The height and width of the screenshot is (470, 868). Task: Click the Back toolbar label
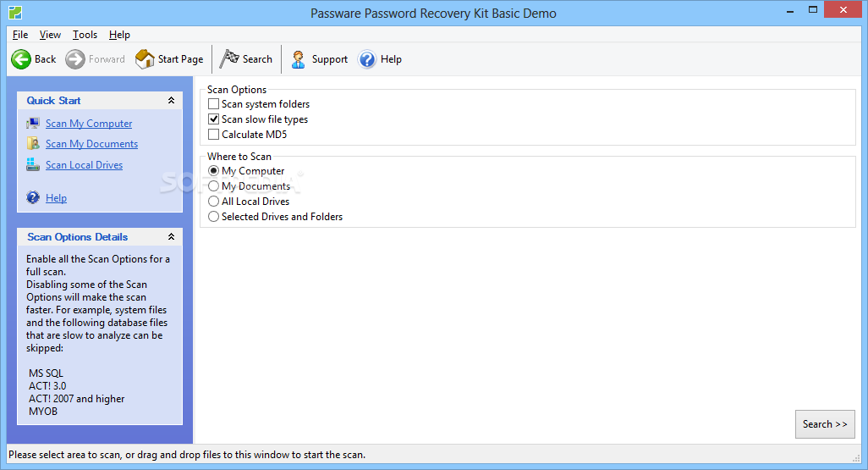pyautogui.click(x=46, y=59)
